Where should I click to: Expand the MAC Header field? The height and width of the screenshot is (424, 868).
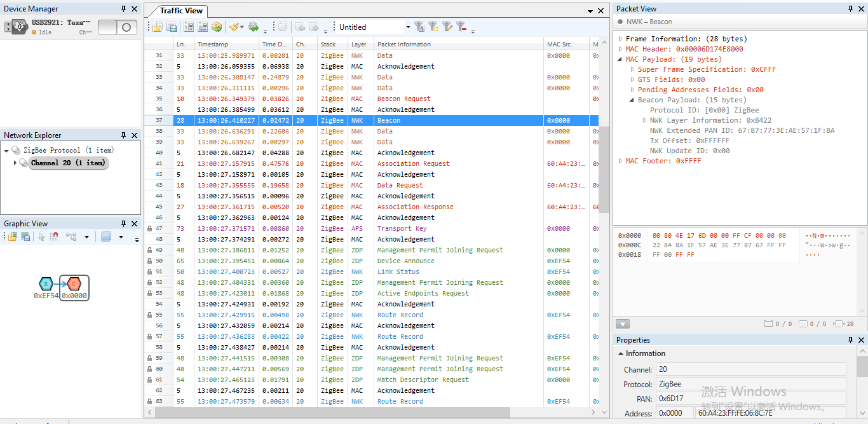click(x=621, y=49)
